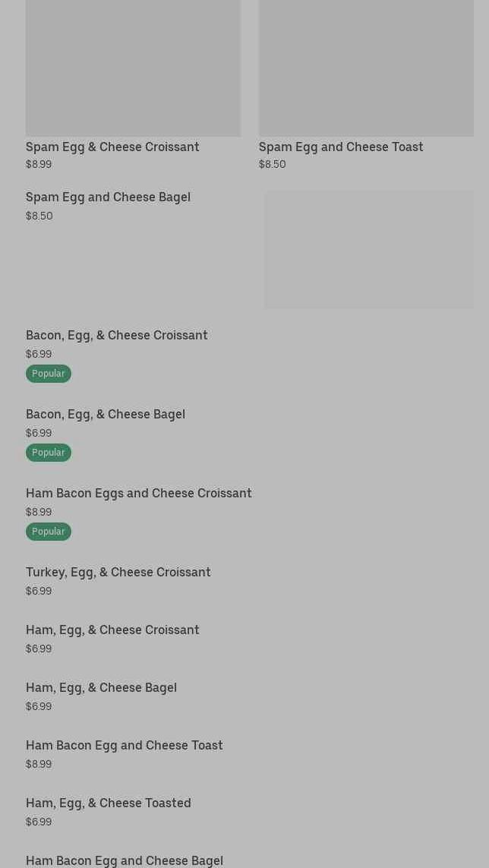Click Popular badge under Bacon, Egg, & Cheese Bagel
The image size is (489, 868).
click(x=49, y=453)
